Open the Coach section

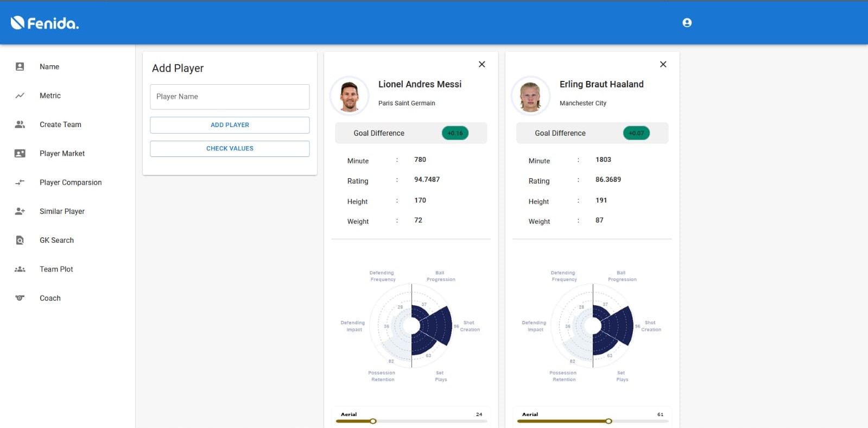click(50, 298)
